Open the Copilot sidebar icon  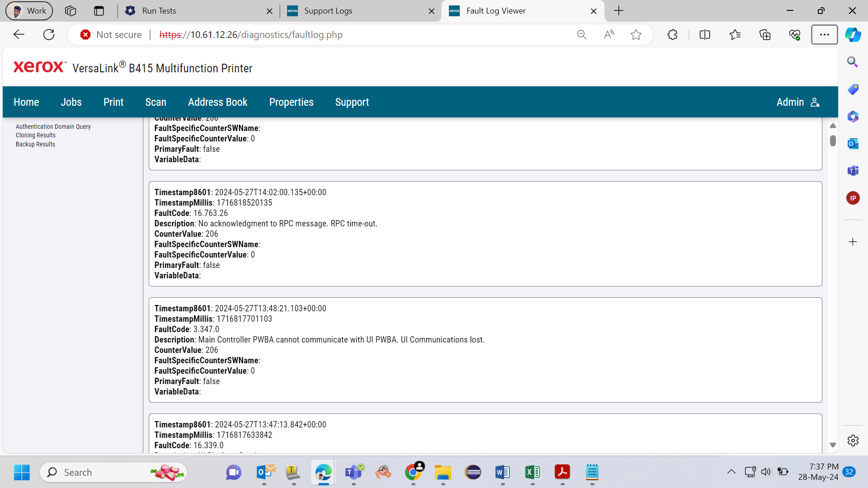coord(853,35)
